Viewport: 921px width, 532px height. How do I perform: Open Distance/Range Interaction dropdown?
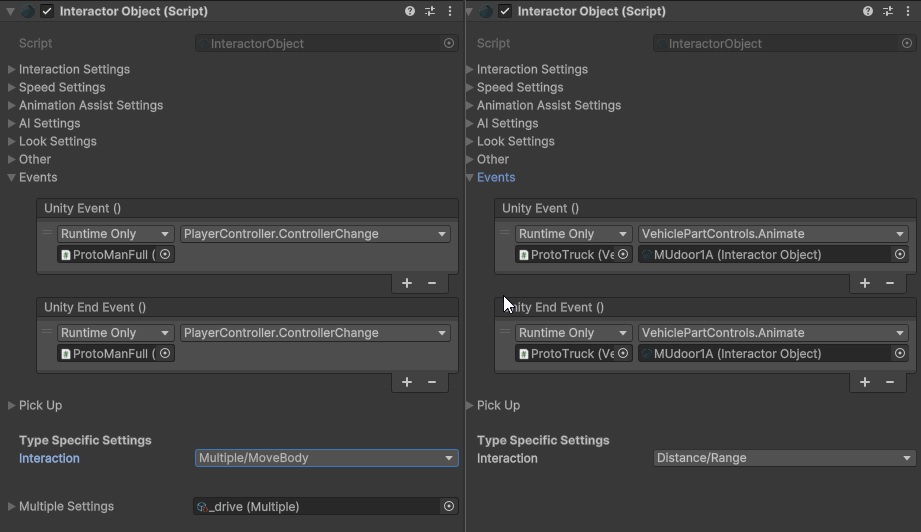click(x=784, y=458)
